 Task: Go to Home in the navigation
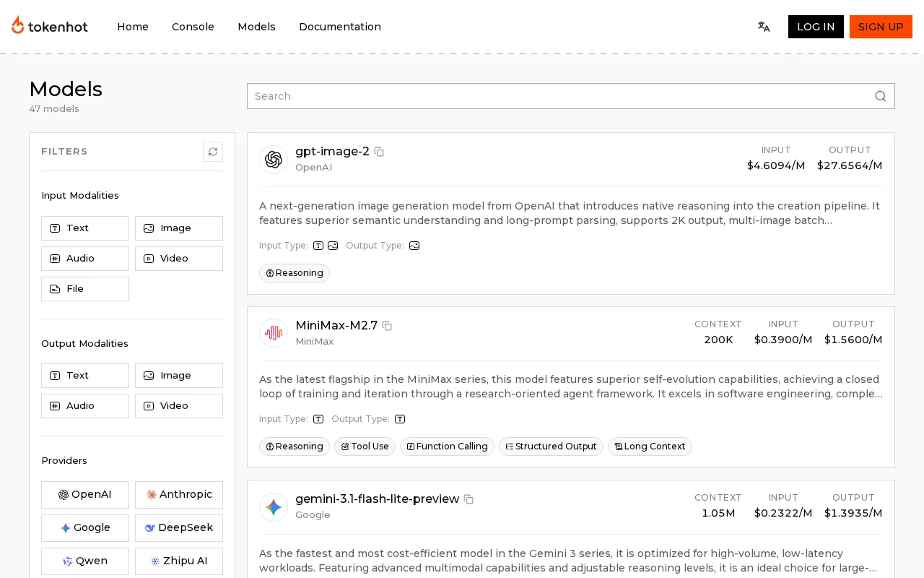[x=133, y=27]
